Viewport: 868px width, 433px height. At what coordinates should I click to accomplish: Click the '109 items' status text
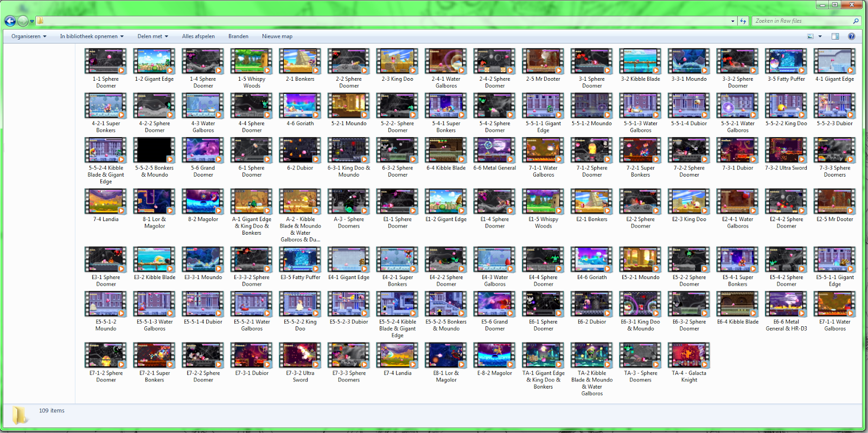[52, 411]
